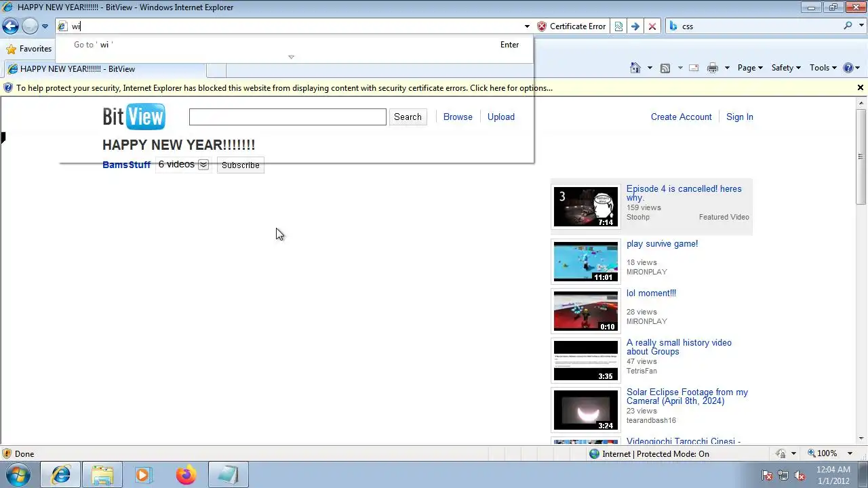
Task: Open the Tools menu
Action: pos(823,68)
